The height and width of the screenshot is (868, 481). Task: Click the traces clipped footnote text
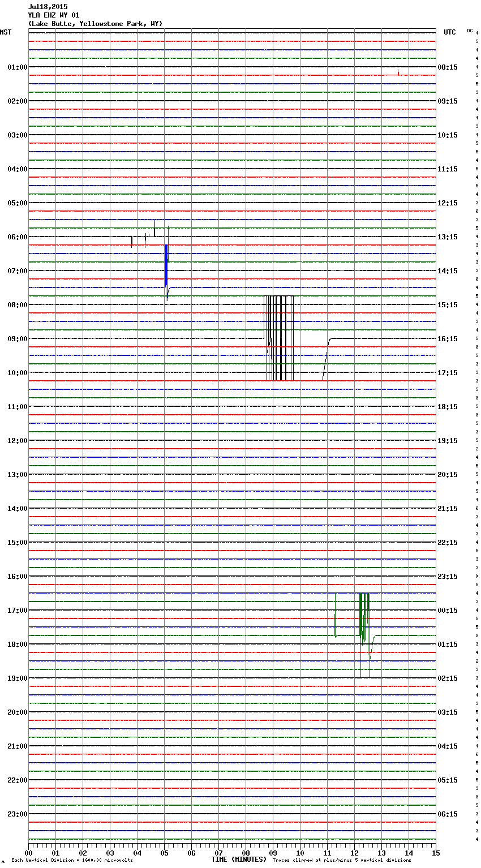342,860
